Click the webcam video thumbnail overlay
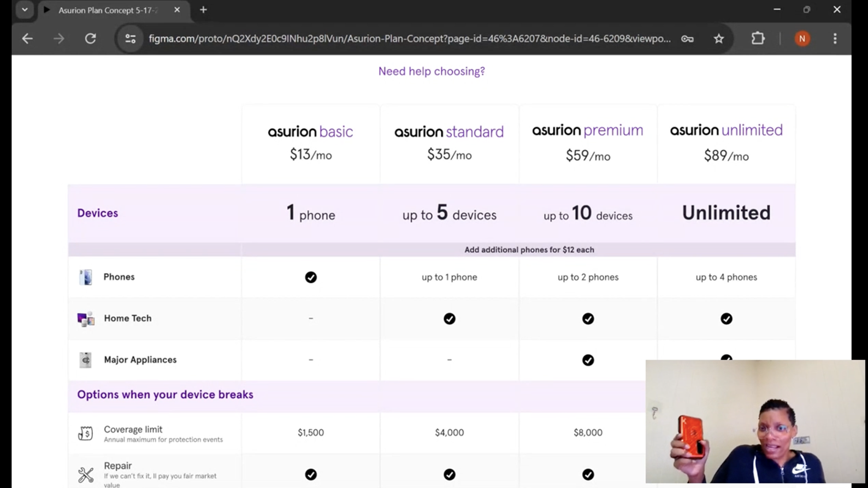The image size is (868, 488). tap(755, 421)
